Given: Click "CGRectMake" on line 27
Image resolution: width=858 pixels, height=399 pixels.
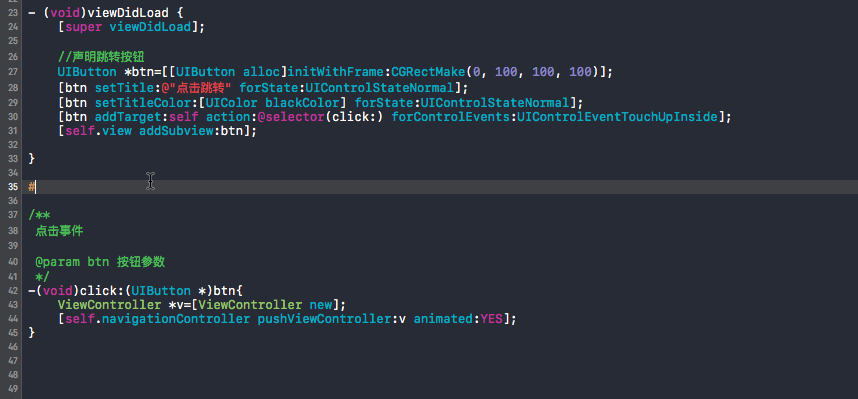Looking at the screenshot, I should tap(428, 72).
